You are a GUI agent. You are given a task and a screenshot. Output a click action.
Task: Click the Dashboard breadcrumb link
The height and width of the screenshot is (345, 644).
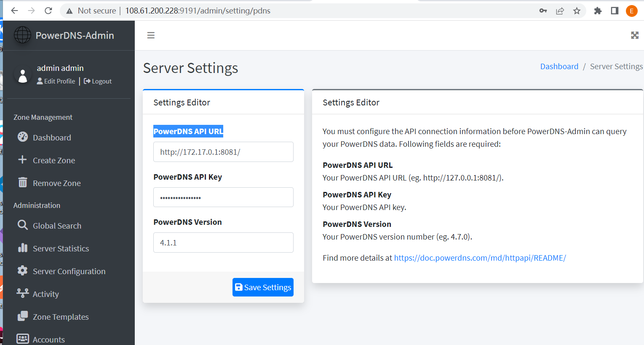click(559, 67)
